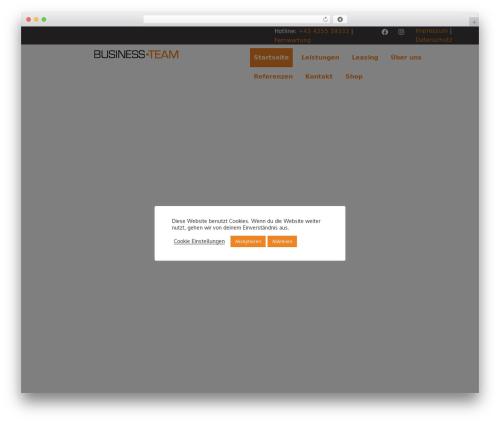The width and height of the screenshot is (500, 423).
Task: Select Über uns in navigation
Action: point(406,57)
